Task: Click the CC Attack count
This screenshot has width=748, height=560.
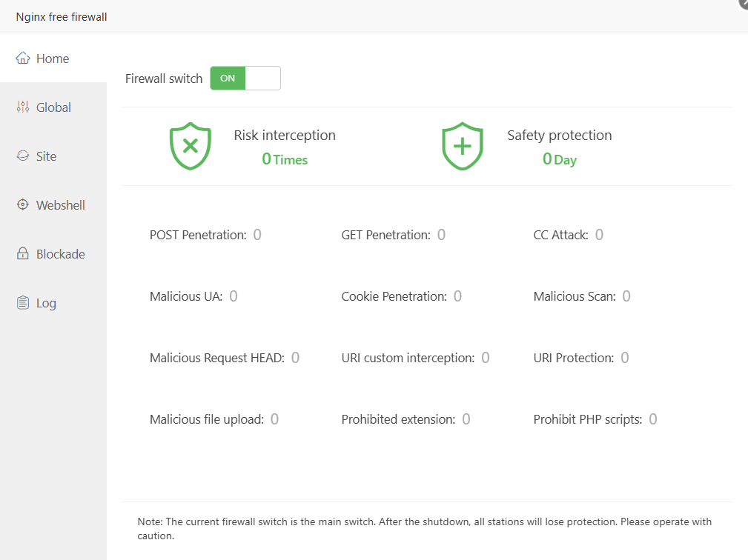Action: point(599,235)
